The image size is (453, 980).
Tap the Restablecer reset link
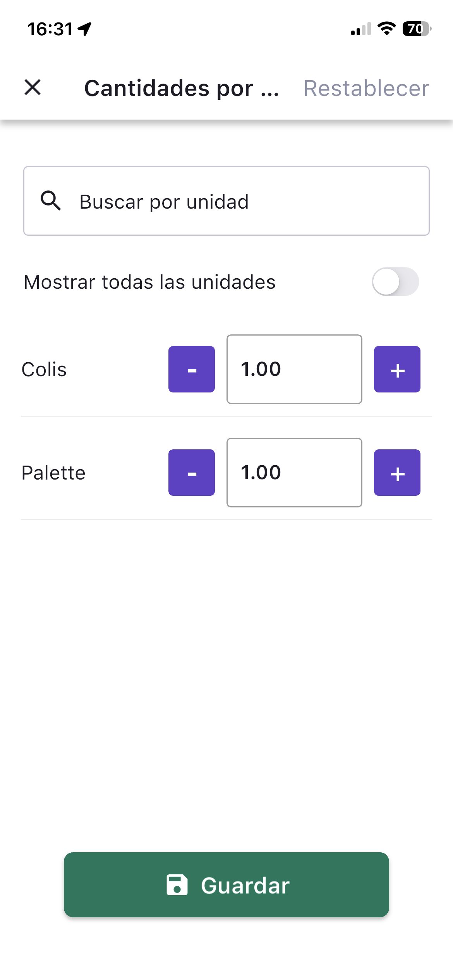[x=366, y=88]
